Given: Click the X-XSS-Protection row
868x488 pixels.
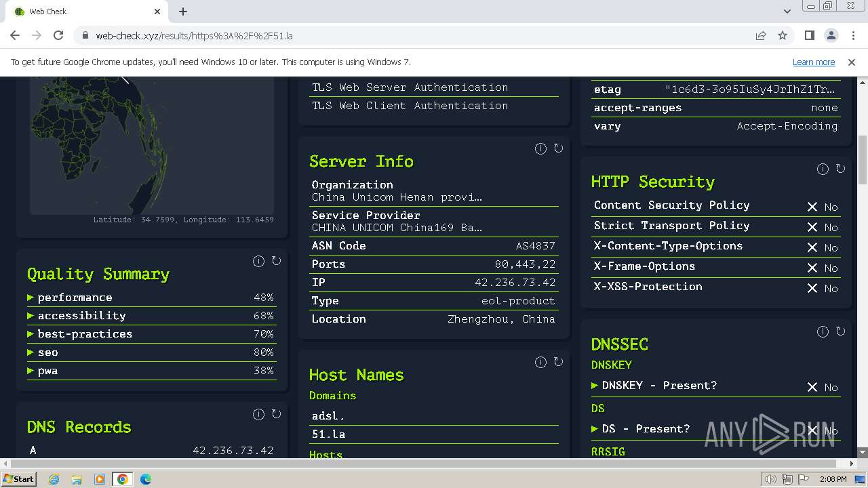Looking at the screenshot, I should [x=716, y=287].
